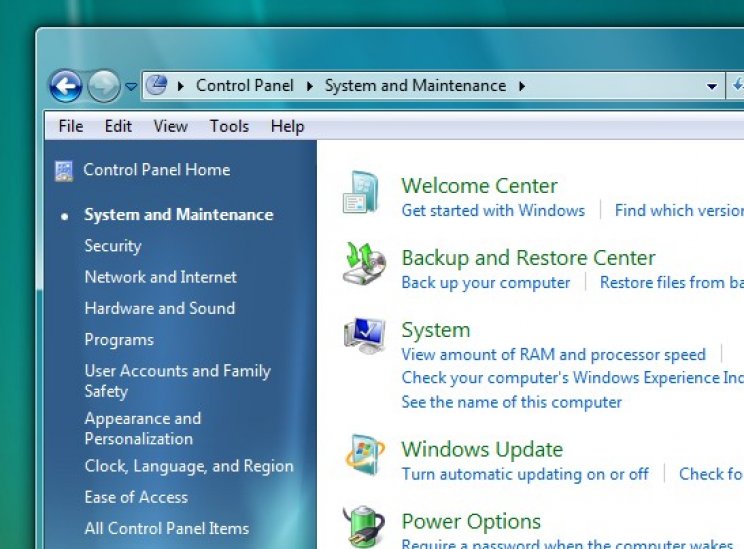Open Backup and Restore Center heading

[528, 258]
